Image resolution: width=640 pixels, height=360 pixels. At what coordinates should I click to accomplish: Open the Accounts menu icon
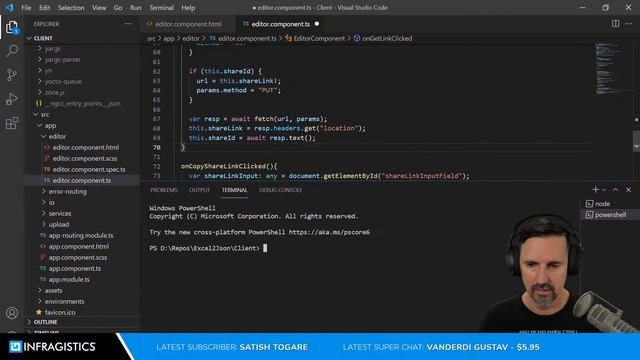pyautogui.click(x=12, y=313)
